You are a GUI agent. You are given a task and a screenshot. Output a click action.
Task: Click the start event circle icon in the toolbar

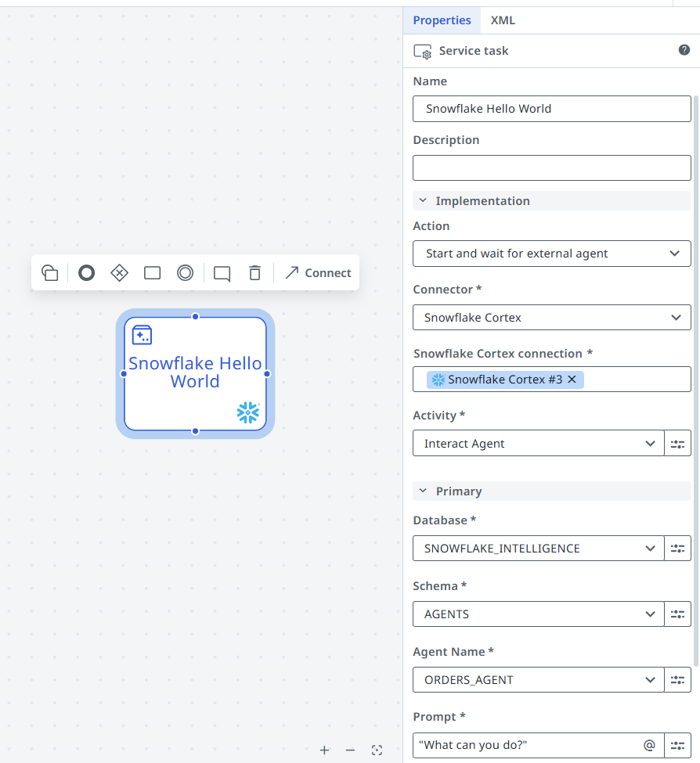click(86, 273)
